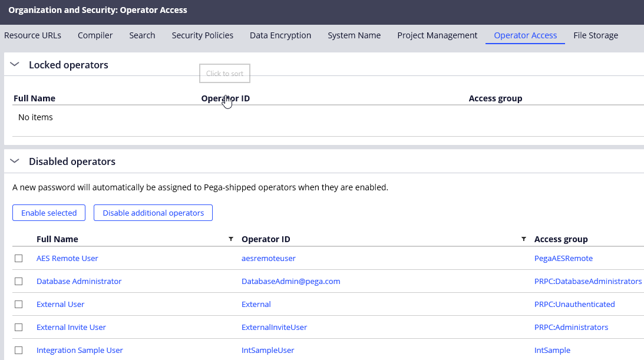Tick the External User checkbox
The width and height of the screenshot is (644, 360).
[x=19, y=304]
